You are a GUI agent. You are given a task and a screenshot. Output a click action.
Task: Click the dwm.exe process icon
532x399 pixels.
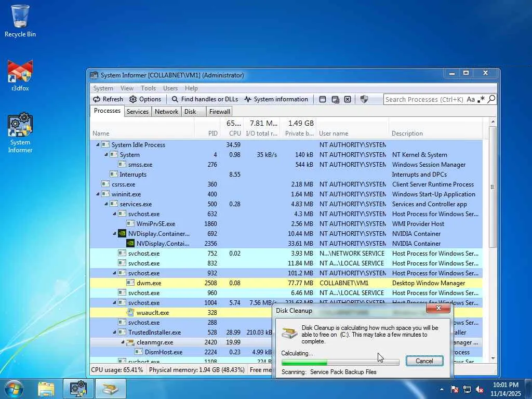[x=130, y=283]
